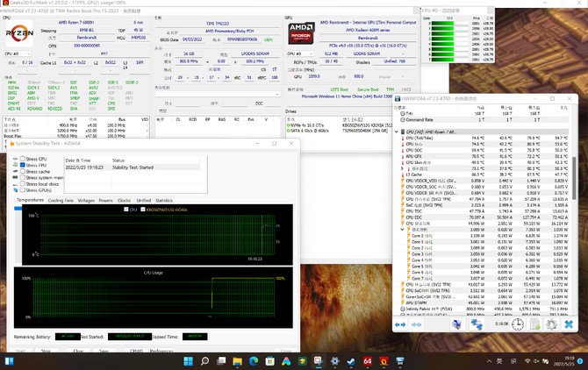This screenshot has width=588, height=370.
Task: Switch to the Statistics tab
Action: [x=164, y=201]
